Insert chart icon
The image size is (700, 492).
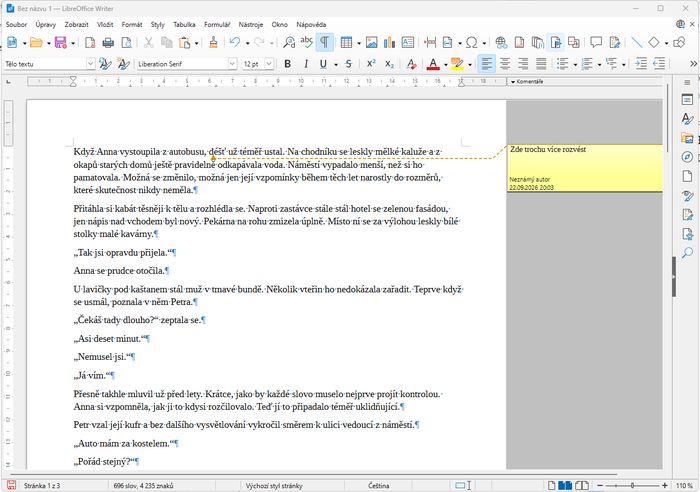[x=389, y=42]
